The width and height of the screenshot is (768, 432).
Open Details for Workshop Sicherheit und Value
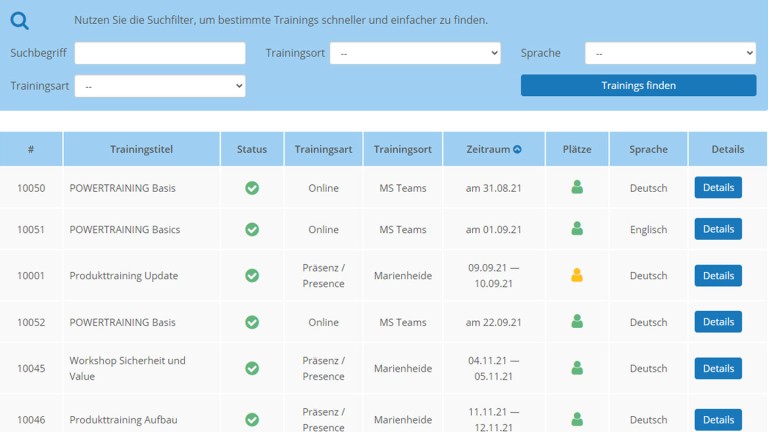718,368
